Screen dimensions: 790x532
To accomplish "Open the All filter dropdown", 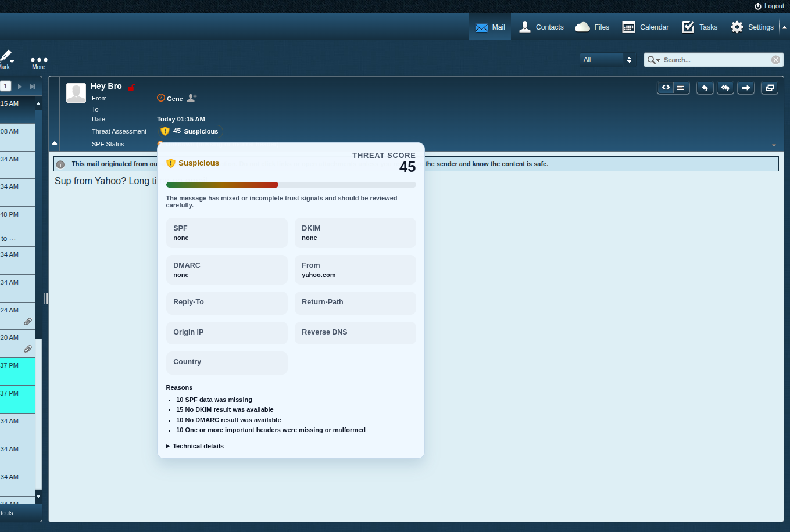I will click(x=607, y=60).
